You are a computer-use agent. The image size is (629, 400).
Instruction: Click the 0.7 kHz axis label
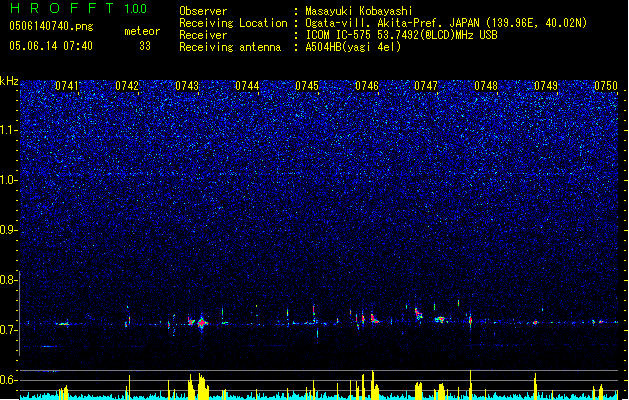coord(8,330)
